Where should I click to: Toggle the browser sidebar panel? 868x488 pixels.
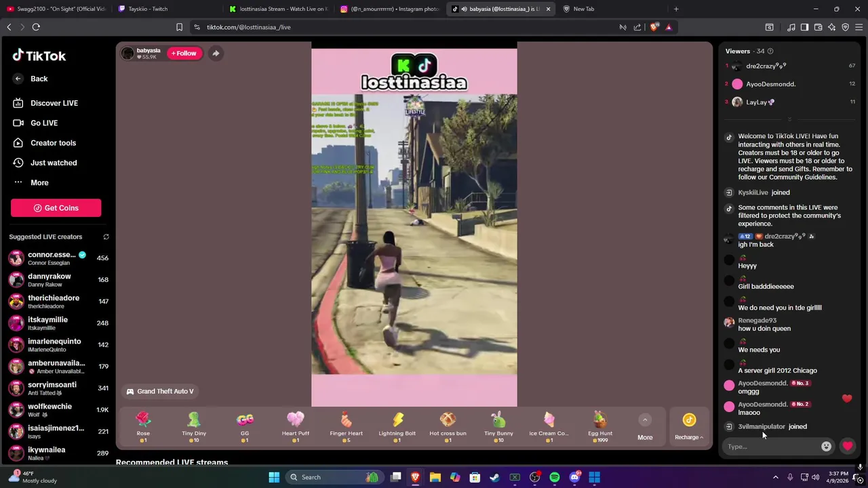[804, 27]
